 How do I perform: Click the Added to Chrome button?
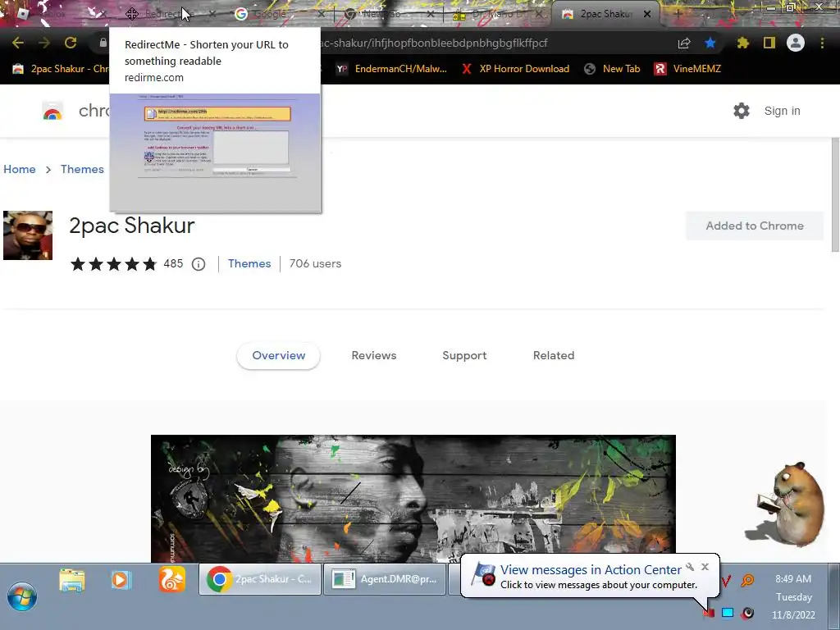pyautogui.click(x=755, y=226)
